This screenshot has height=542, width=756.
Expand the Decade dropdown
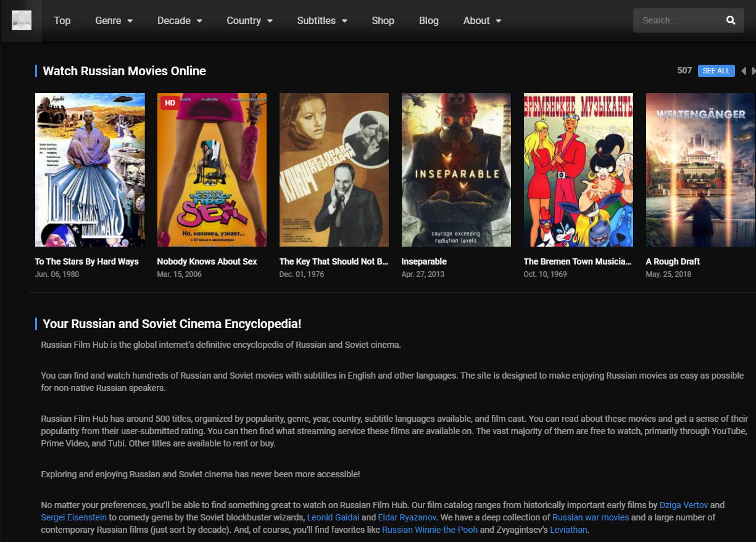pos(180,20)
